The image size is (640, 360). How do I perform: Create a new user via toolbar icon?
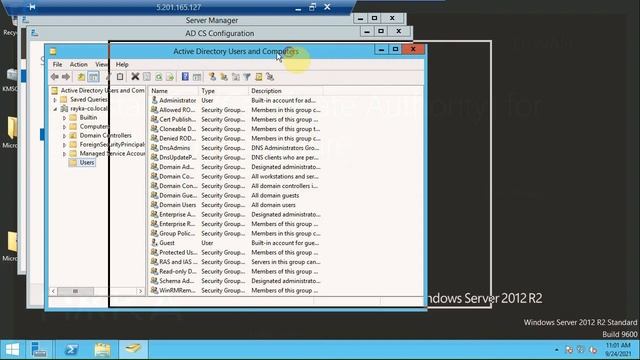click(x=212, y=77)
